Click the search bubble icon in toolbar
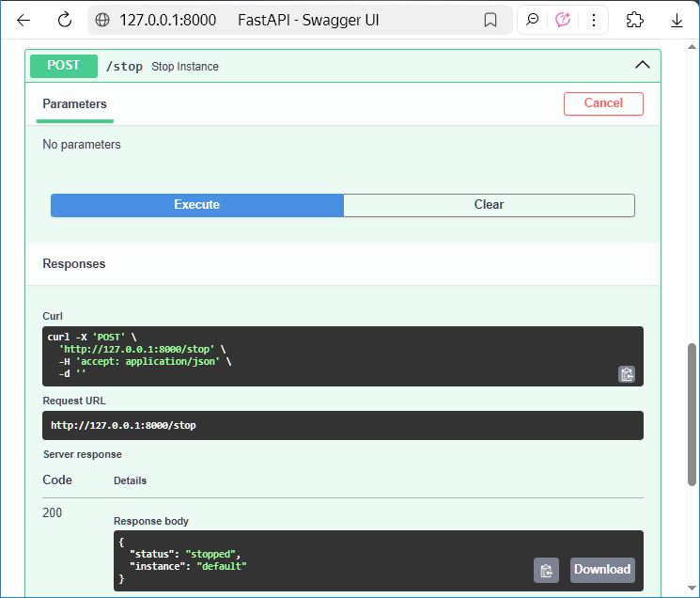 point(533,20)
